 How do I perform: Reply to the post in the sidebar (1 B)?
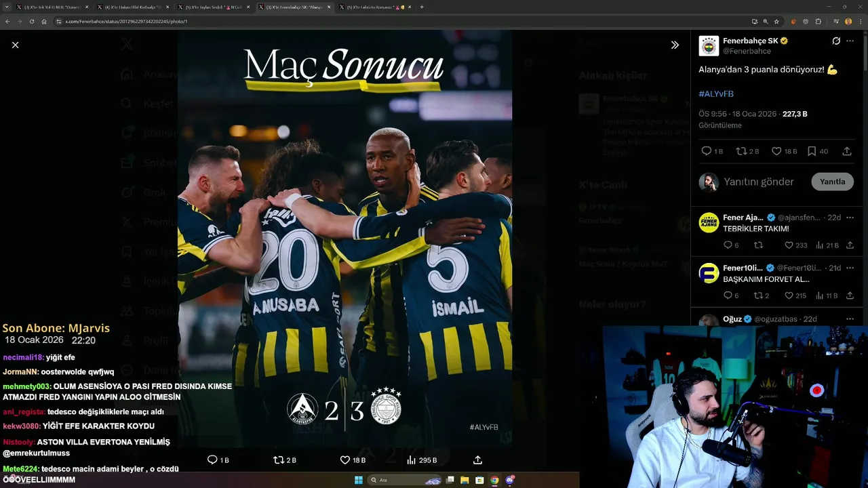[x=712, y=151]
